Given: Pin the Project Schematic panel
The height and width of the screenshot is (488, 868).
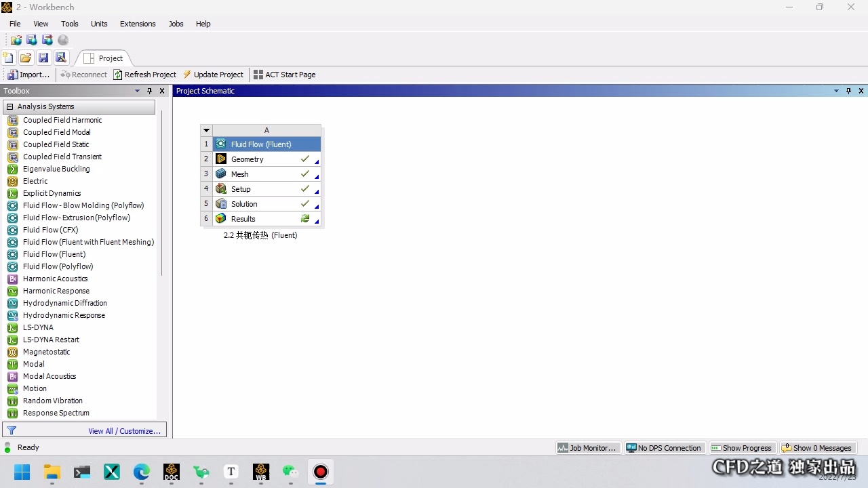Looking at the screenshot, I should coord(848,91).
